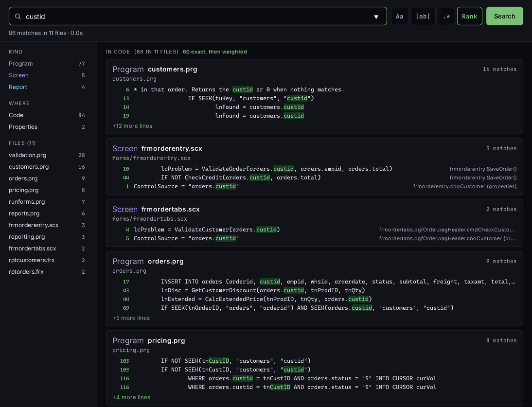Select pricing.prg in the files list

[x=47, y=190]
